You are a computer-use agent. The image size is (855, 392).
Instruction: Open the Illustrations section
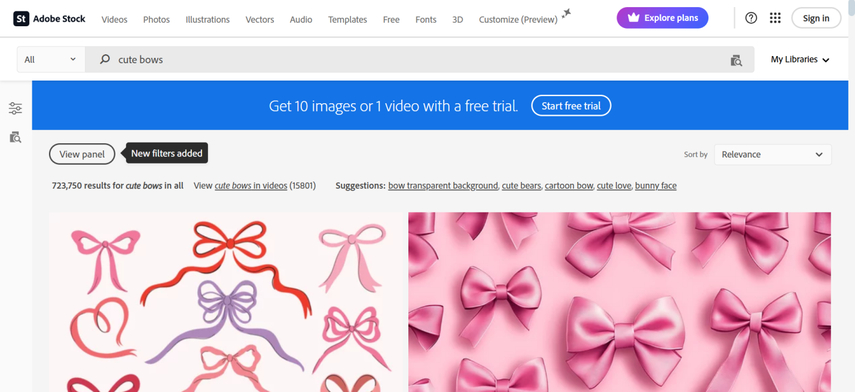coord(207,20)
